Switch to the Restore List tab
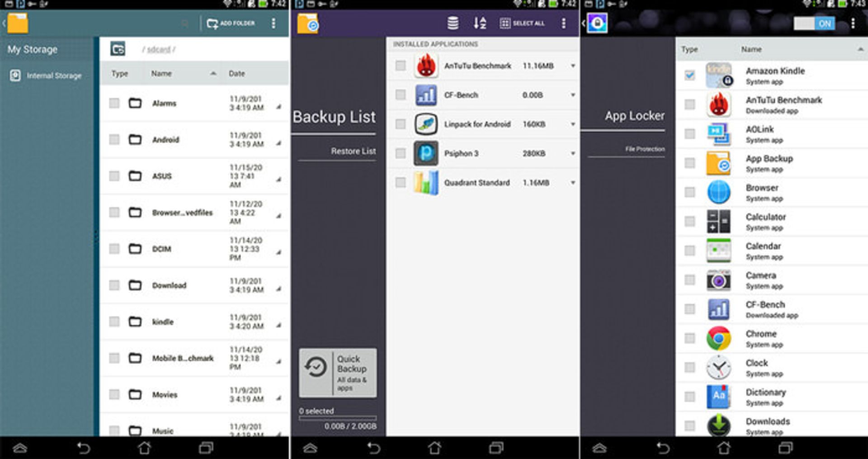 click(353, 151)
